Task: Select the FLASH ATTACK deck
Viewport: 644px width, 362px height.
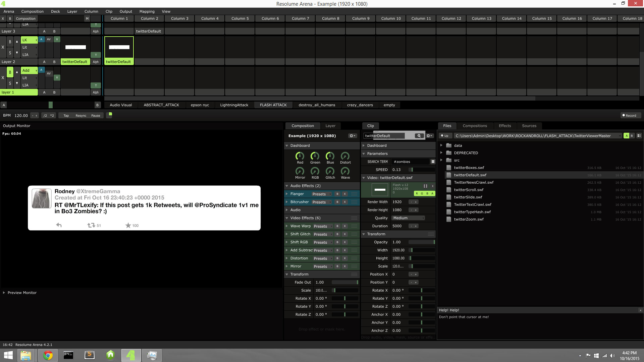Action: (x=273, y=105)
